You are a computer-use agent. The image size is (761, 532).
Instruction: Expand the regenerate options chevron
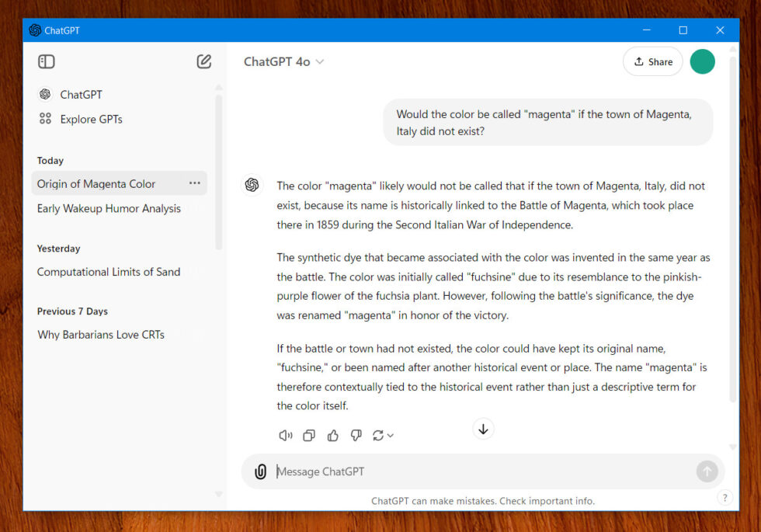[x=390, y=436]
